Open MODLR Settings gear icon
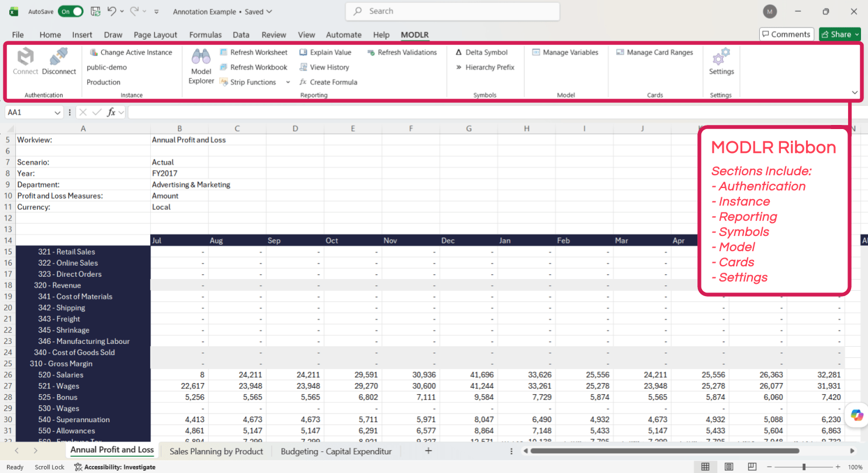 click(721, 57)
